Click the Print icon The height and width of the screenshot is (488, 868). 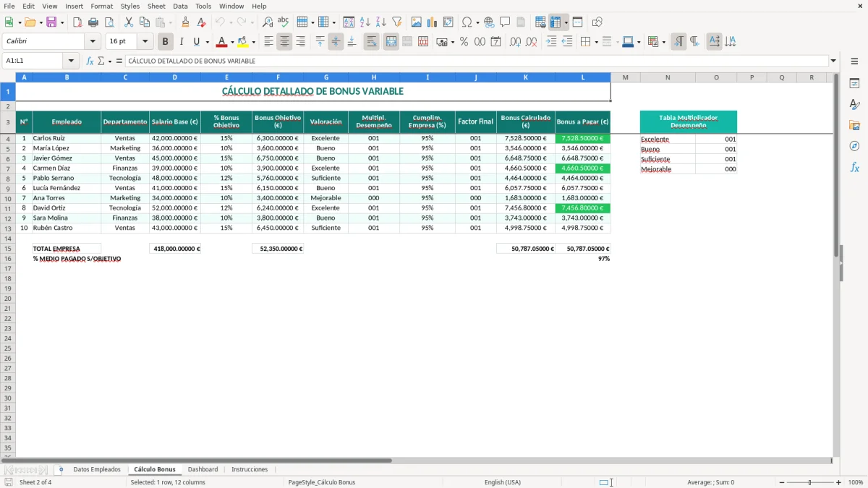click(x=93, y=22)
